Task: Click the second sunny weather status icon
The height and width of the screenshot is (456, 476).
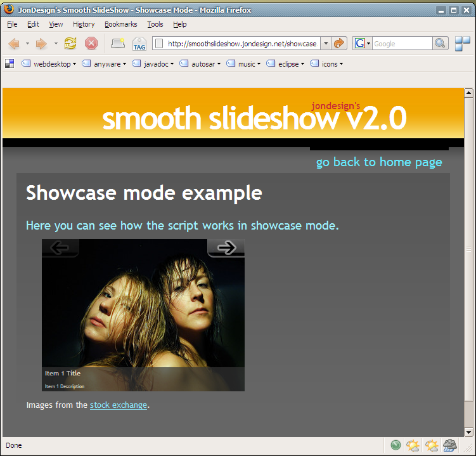Action: [432, 445]
